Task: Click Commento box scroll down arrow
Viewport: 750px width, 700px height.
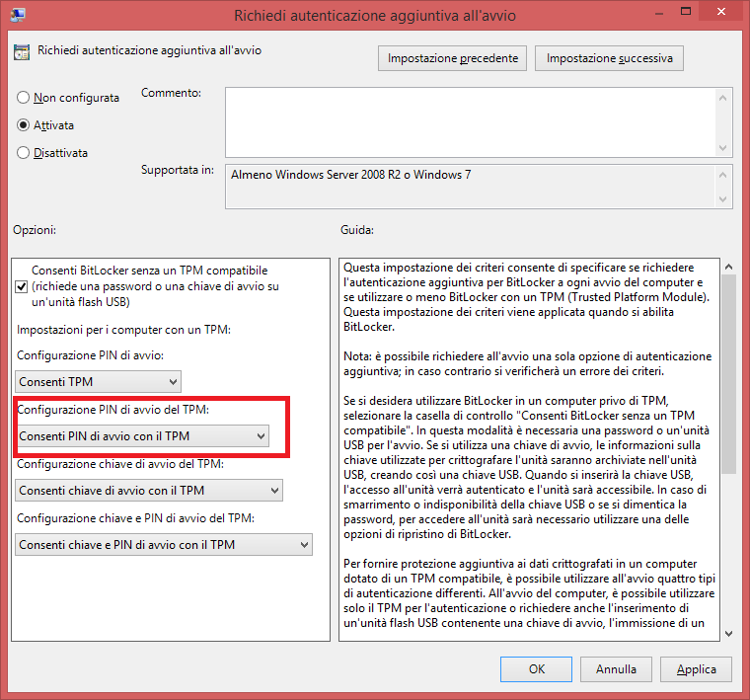Action: (x=722, y=148)
